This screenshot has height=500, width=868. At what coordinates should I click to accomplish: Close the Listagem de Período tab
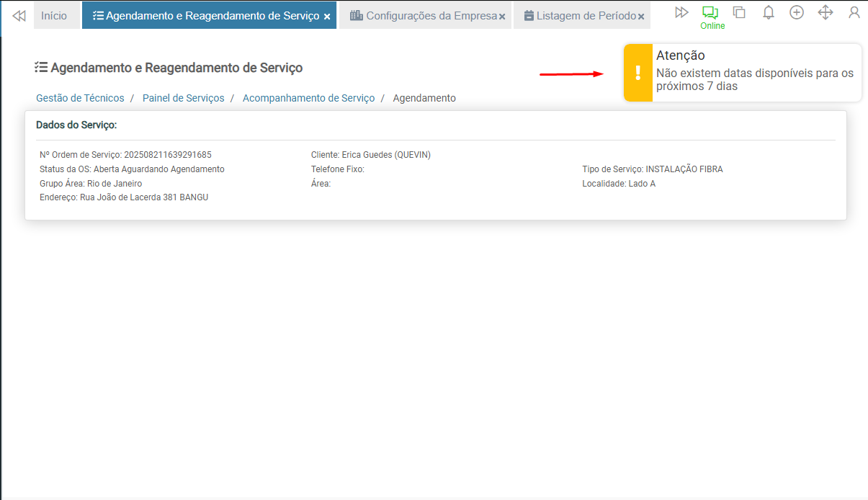(641, 17)
